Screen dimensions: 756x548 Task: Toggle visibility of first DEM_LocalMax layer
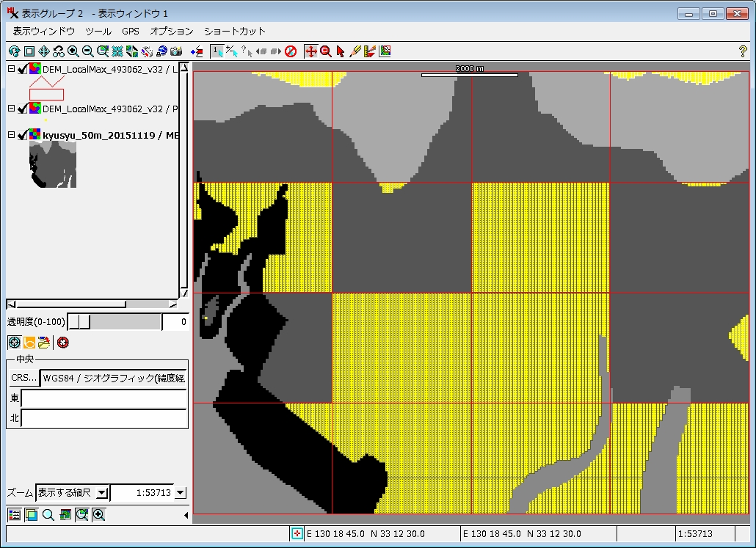22,70
